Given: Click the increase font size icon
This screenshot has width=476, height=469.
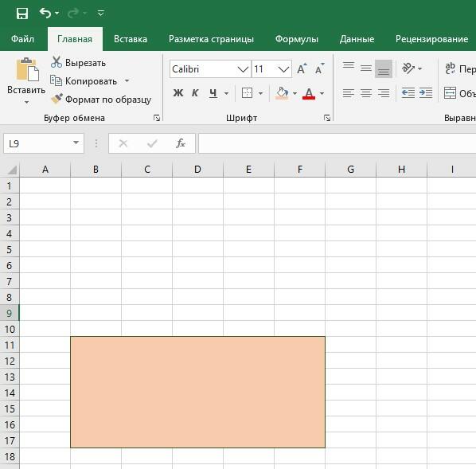Looking at the screenshot, I should click(302, 69).
